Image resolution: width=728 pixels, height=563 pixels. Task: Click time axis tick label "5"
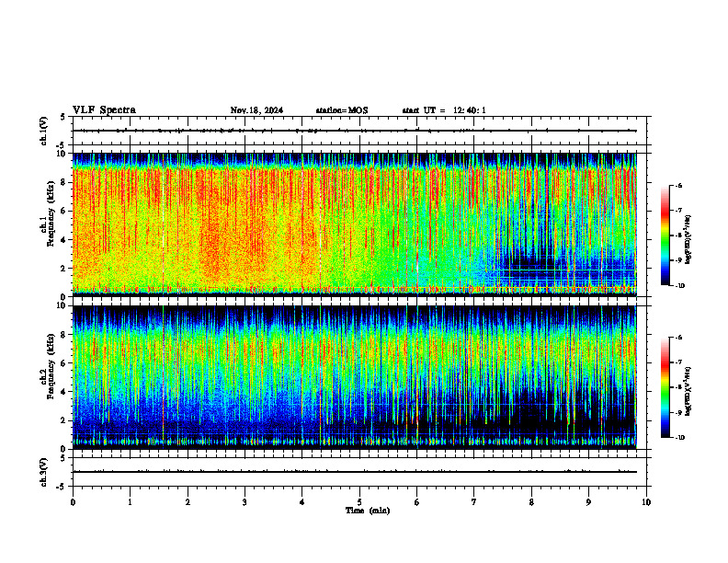pyautogui.click(x=359, y=502)
